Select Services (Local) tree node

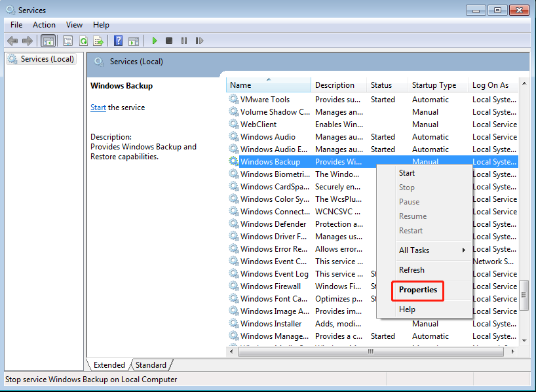(41, 59)
